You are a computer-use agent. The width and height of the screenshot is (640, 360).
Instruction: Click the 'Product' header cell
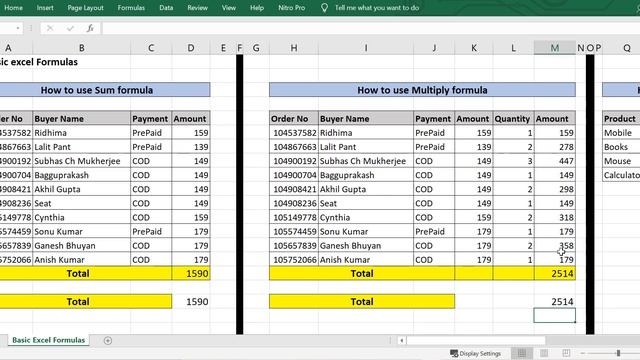tap(621, 118)
